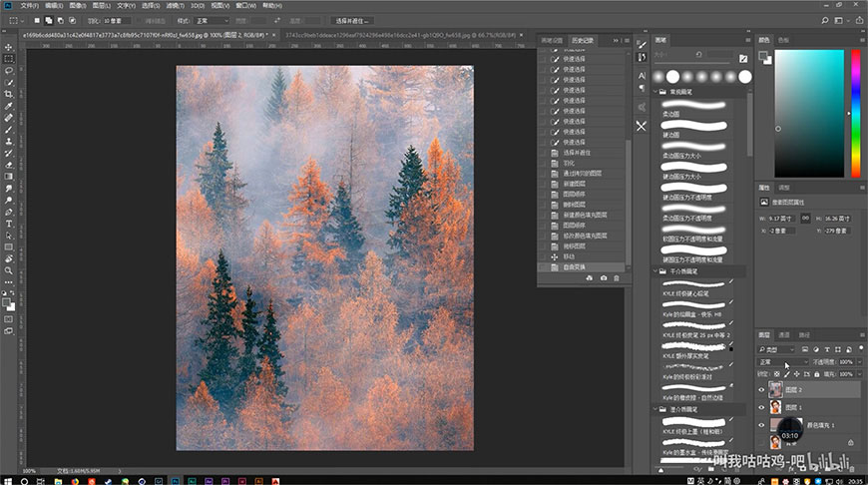Create new snapshot in History panel
The height and width of the screenshot is (485, 868).
coord(604,277)
